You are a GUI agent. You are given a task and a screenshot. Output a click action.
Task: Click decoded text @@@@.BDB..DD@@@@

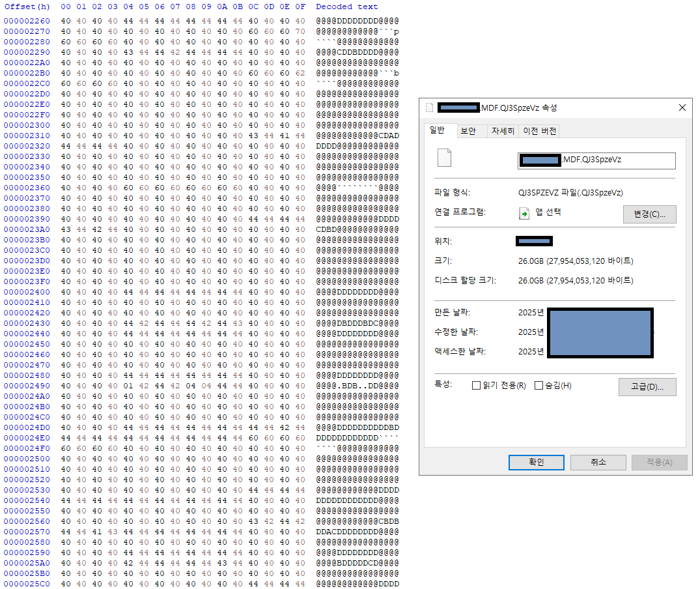coord(357,386)
